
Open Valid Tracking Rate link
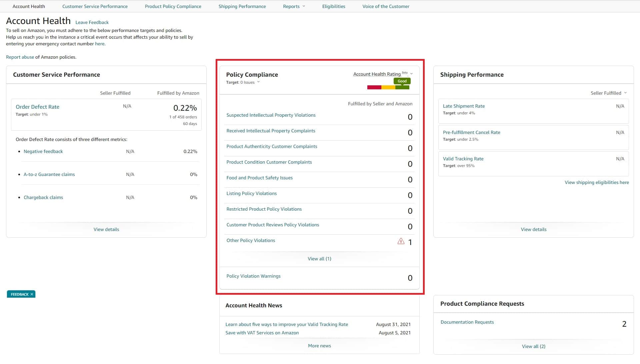tap(463, 159)
